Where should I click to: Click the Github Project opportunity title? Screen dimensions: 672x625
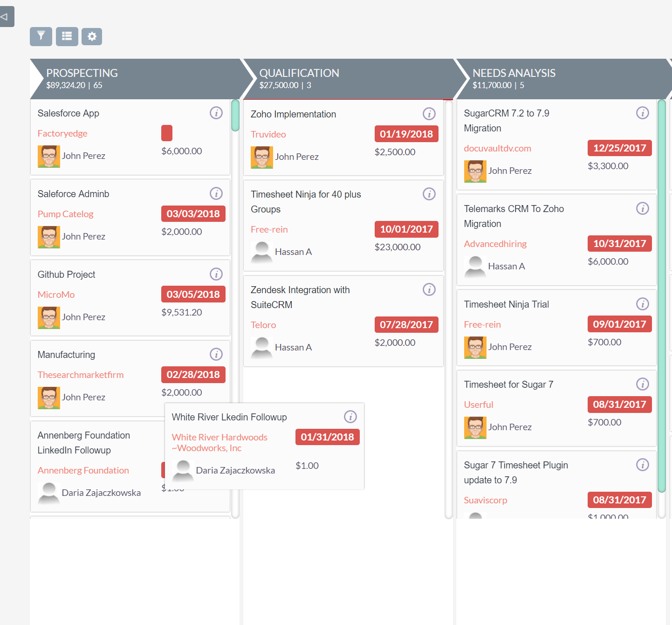coord(67,275)
